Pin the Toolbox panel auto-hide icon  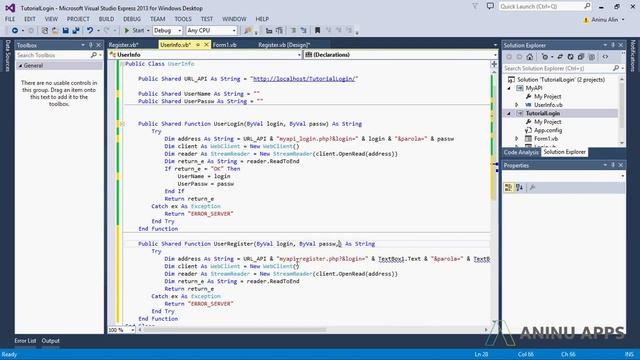click(x=91, y=45)
